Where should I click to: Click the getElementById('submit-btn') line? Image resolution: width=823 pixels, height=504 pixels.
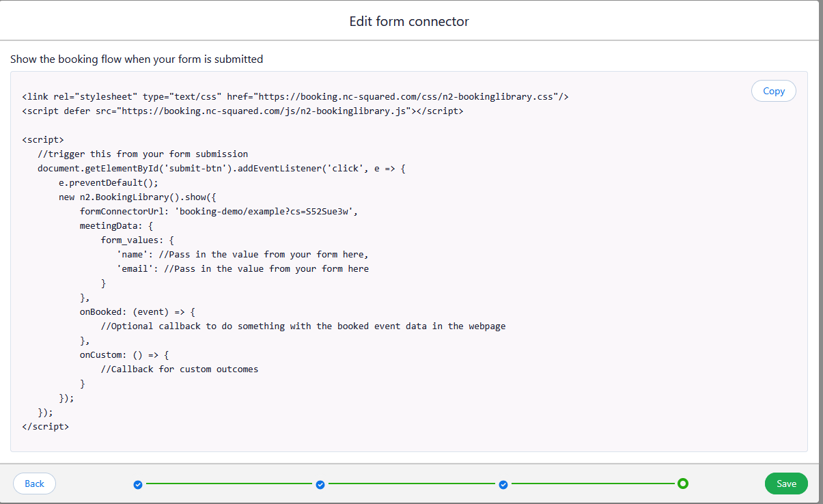[222, 168]
